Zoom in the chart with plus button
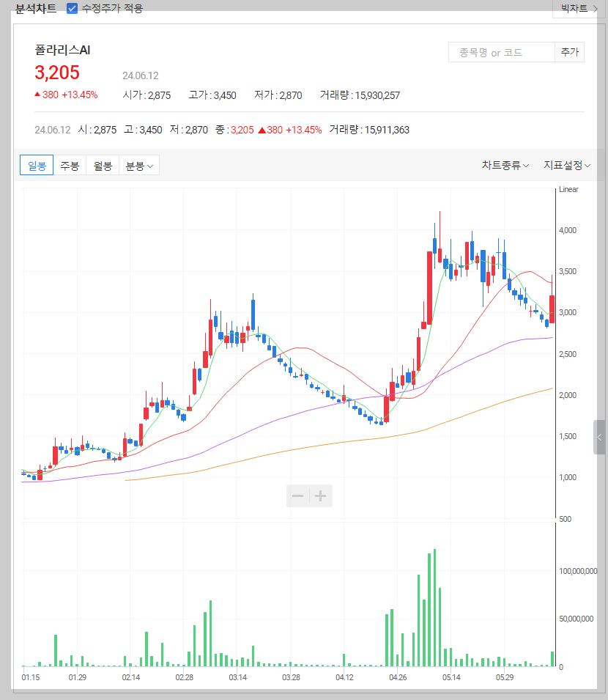608x700 pixels. (x=321, y=496)
